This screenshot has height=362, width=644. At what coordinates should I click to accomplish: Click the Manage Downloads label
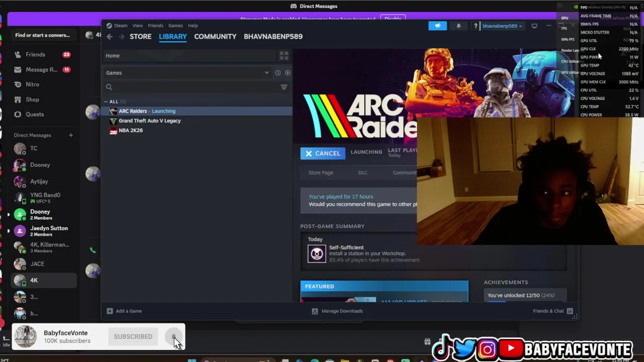(x=342, y=311)
